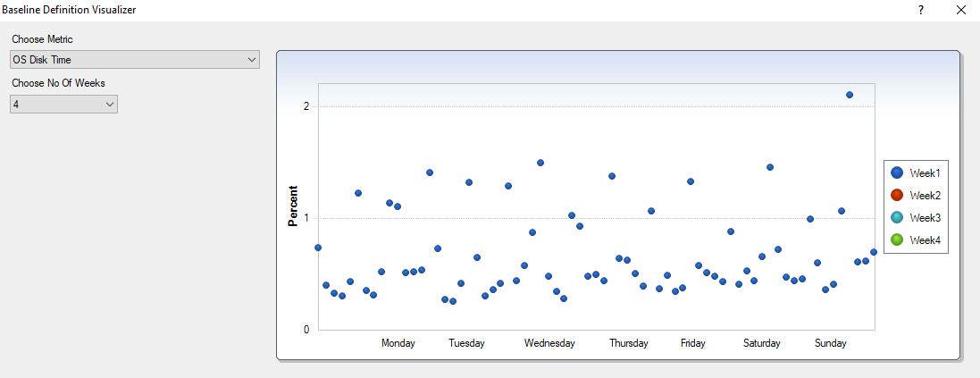Open the Choose Metric dropdown arrow
Image resolution: width=980 pixels, height=378 pixels.
tap(251, 60)
